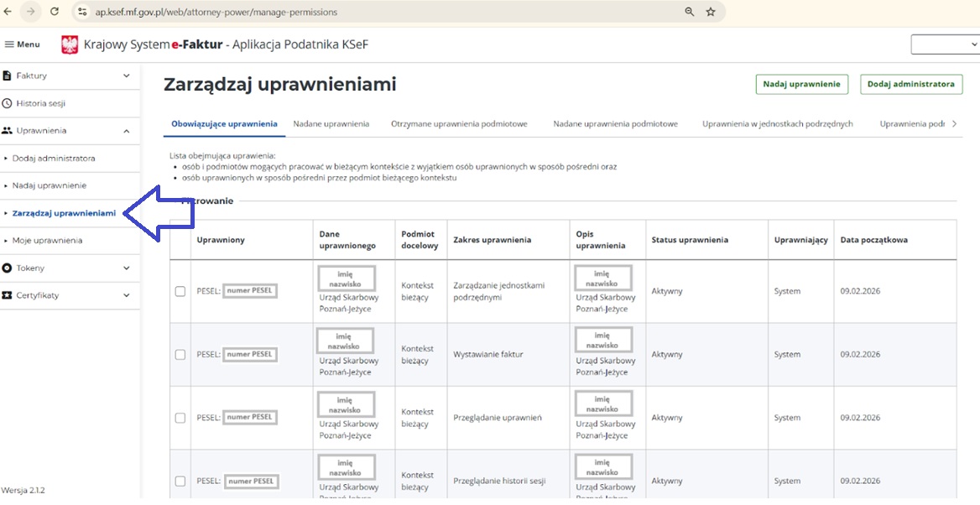Bookmark page with star icon
Screen dimensions: 980x505
[711, 12]
